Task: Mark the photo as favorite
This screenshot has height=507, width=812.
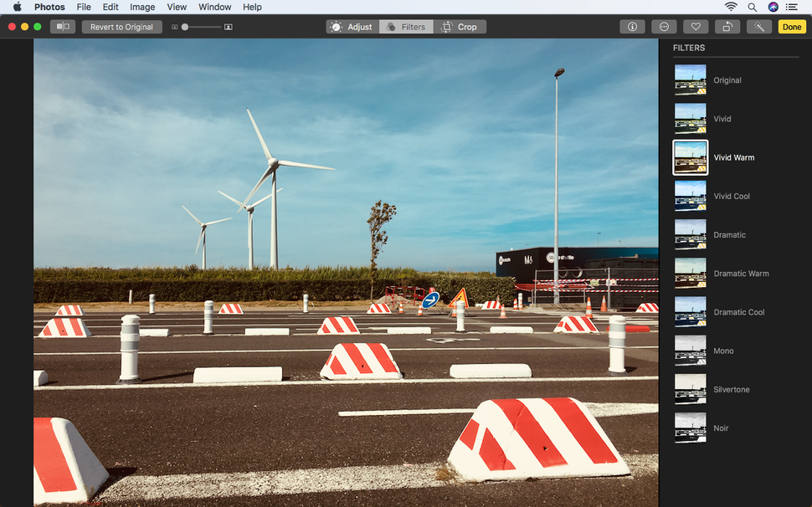Action: coord(696,26)
